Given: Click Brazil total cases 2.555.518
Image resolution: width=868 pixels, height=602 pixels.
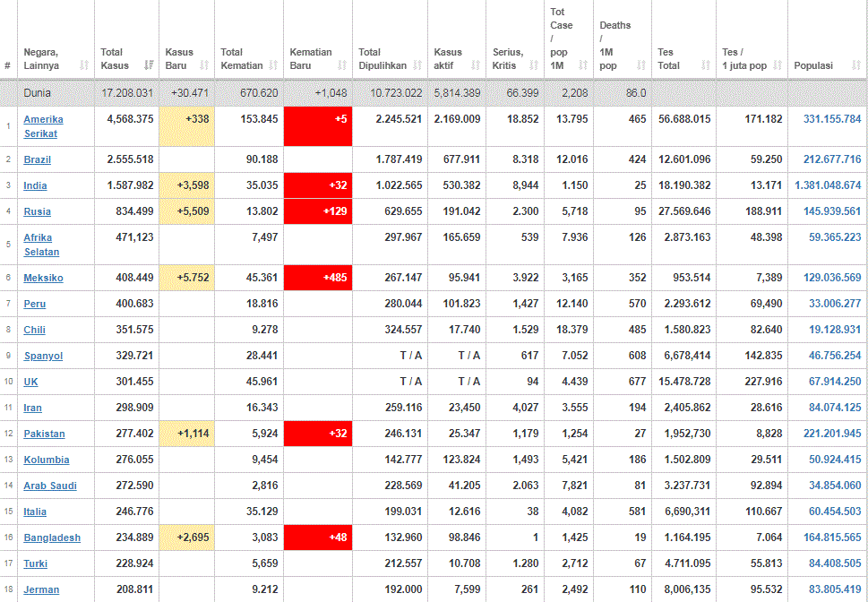Looking at the screenshot, I should pyautogui.click(x=130, y=159).
